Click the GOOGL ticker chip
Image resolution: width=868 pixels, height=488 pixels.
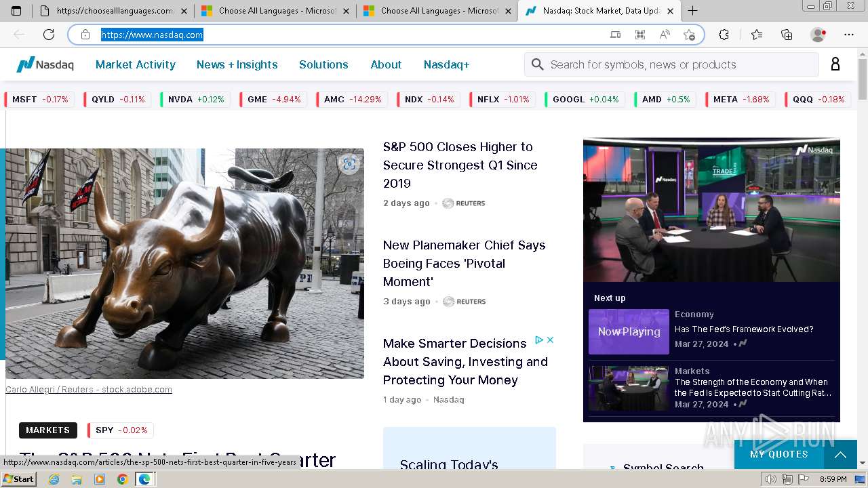pyautogui.click(x=585, y=99)
